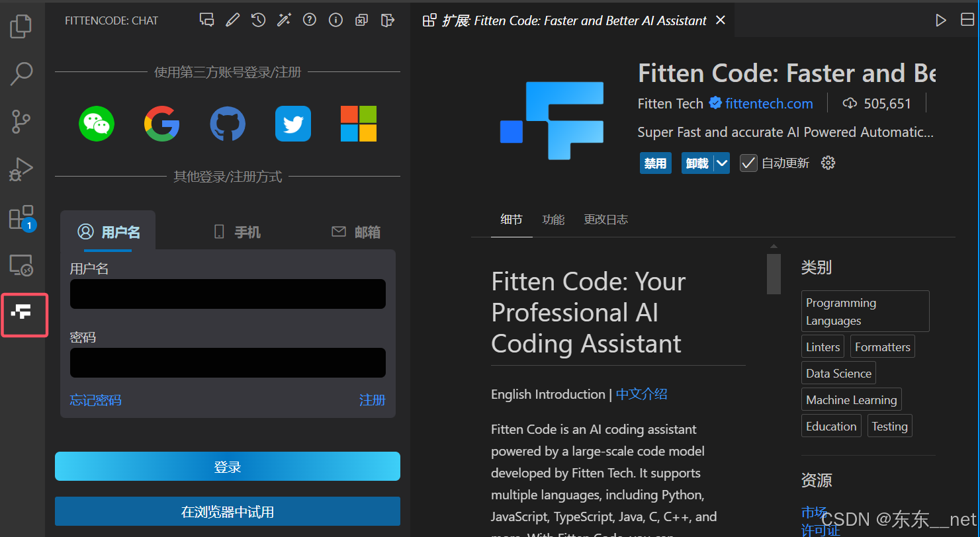Click the large Fitten Code extension logo
This screenshot has height=537, width=980.
point(552,120)
